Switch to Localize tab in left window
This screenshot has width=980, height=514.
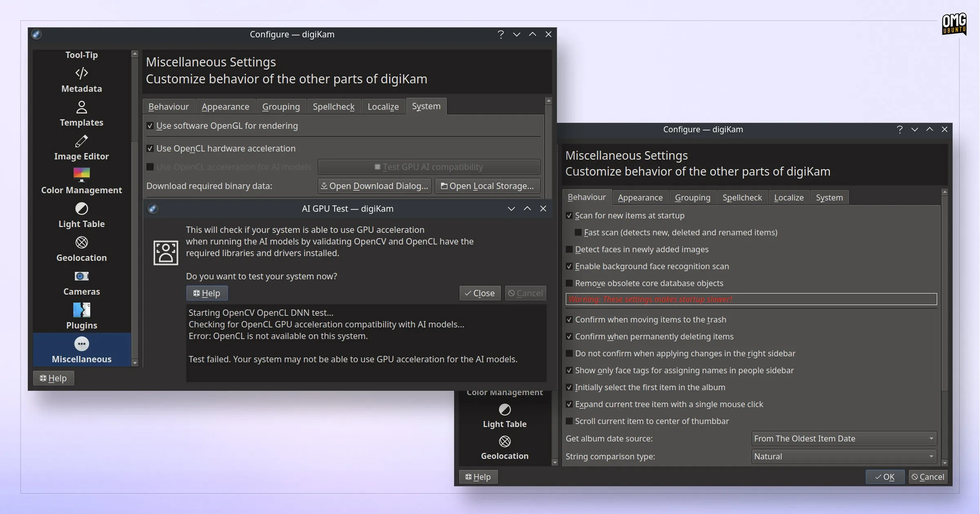pyautogui.click(x=383, y=106)
